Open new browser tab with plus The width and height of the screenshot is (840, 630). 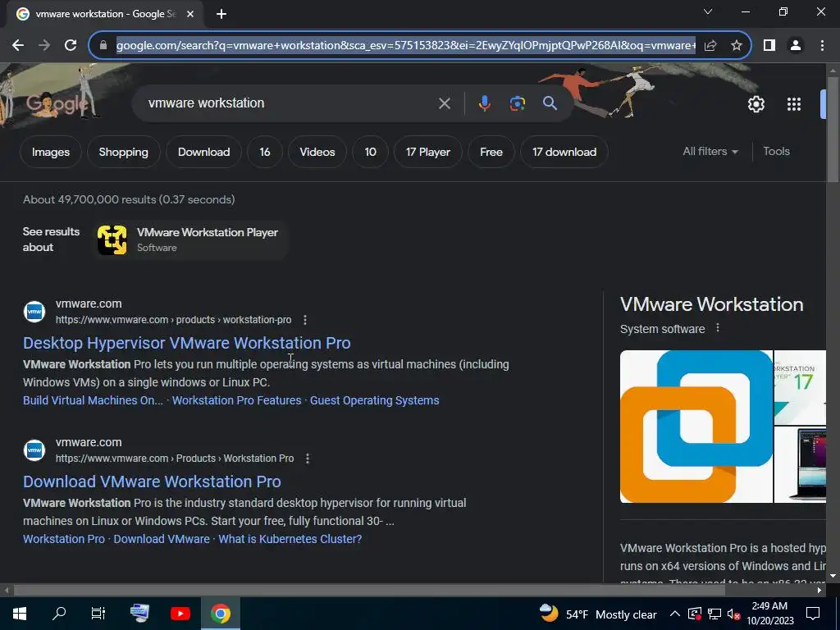click(x=221, y=14)
